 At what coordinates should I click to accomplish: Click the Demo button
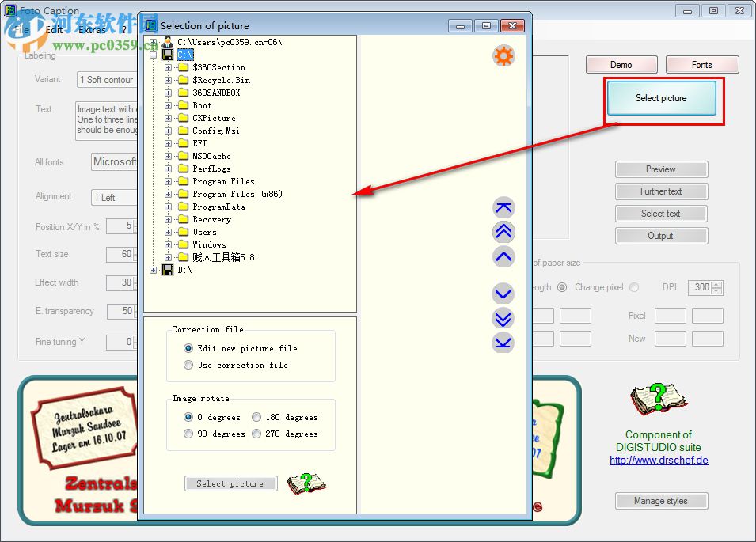[x=621, y=65]
